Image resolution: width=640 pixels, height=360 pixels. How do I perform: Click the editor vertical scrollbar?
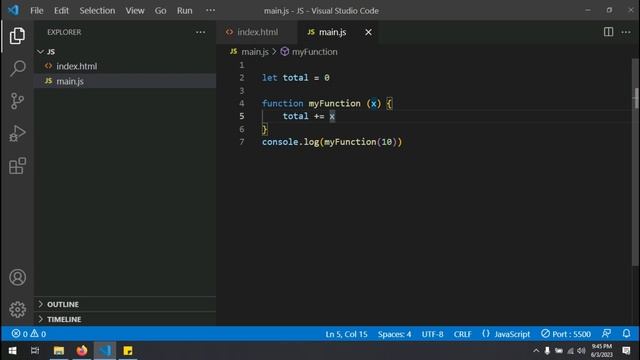click(x=636, y=163)
